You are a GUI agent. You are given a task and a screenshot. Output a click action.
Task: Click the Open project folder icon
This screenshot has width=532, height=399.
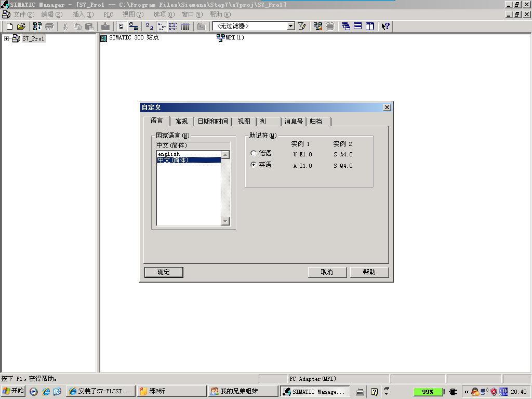[x=21, y=26]
